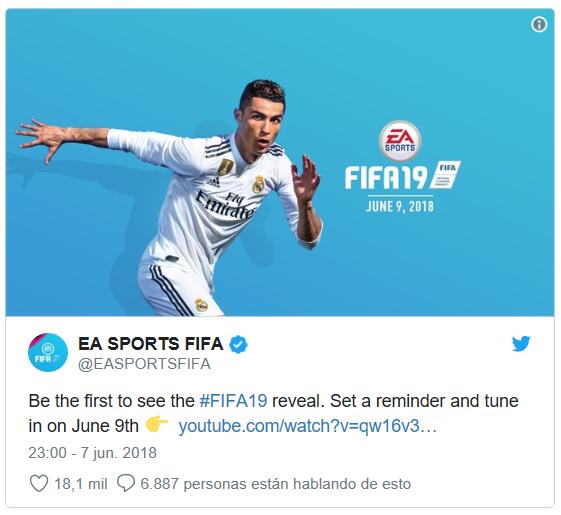Open the 23:00 - 7 jun. 2018 timestamp

tap(93, 453)
